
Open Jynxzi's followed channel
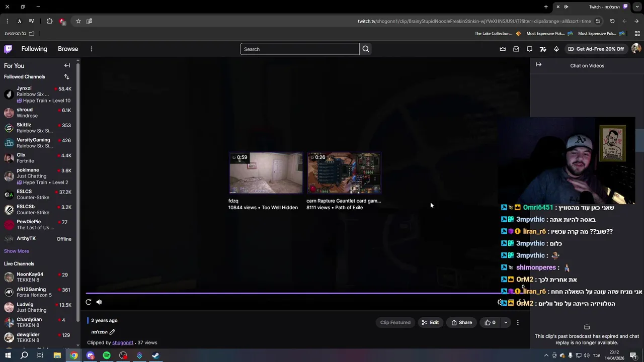(38, 94)
